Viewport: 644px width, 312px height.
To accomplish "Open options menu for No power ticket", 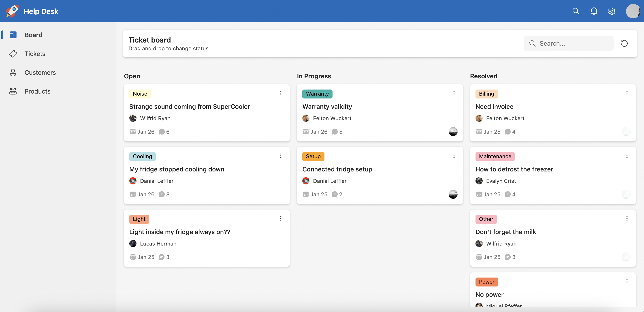I will [627, 282].
